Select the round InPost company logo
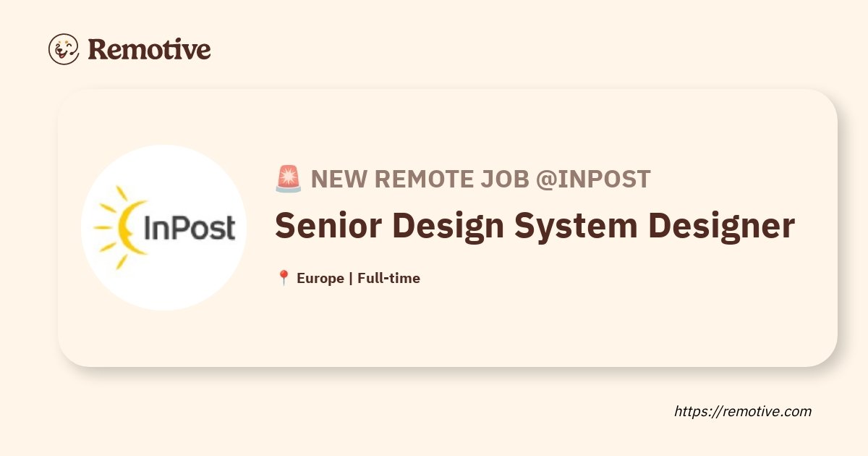868x456 pixels. [163, 228]
